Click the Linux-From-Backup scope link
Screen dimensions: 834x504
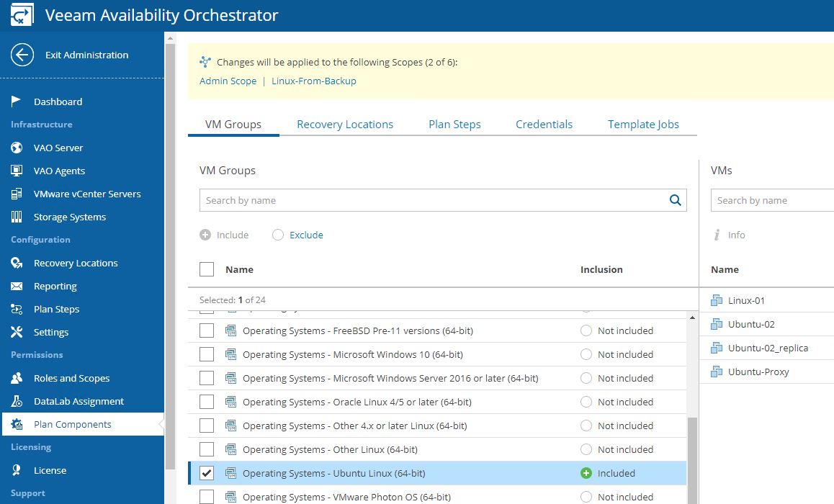coord(314,81)
